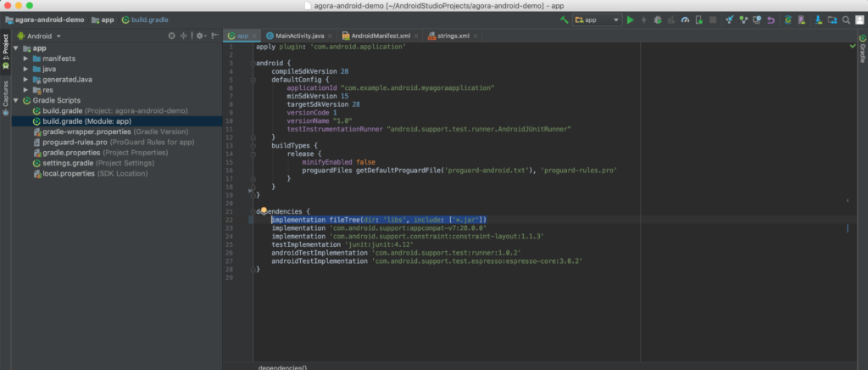The width and height of the screenshot is (868, 370).
Task: Fold the android block at line 3
Action: (x=253, y=63)
